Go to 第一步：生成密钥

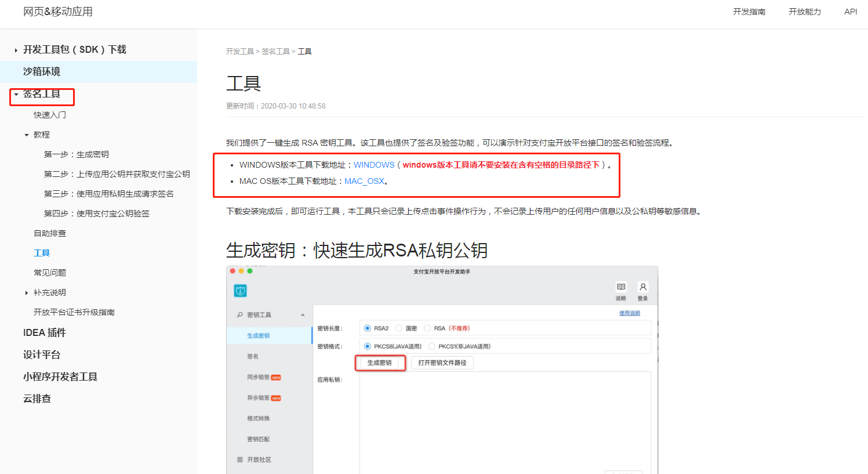click(x=77, y=154)
